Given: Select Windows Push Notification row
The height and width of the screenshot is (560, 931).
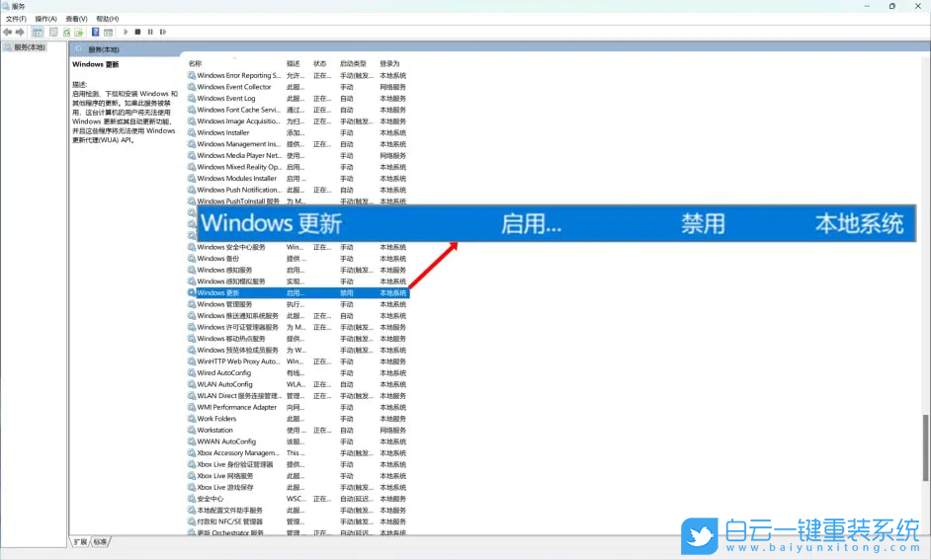Looking at the screenshot, I should tap(298, 190).
